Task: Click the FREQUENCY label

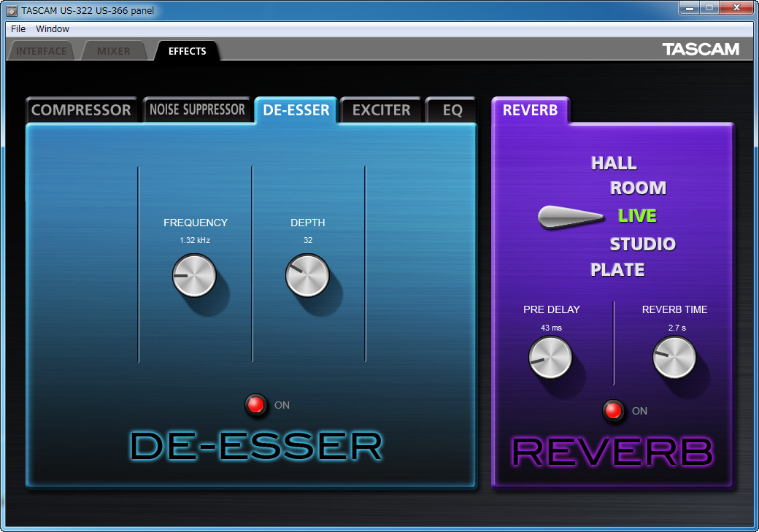Action: click(196, 223)
